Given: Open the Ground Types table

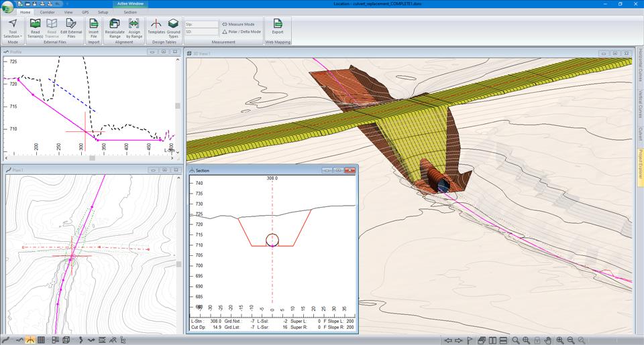Looking at the screenshot, I should [173, 24].
